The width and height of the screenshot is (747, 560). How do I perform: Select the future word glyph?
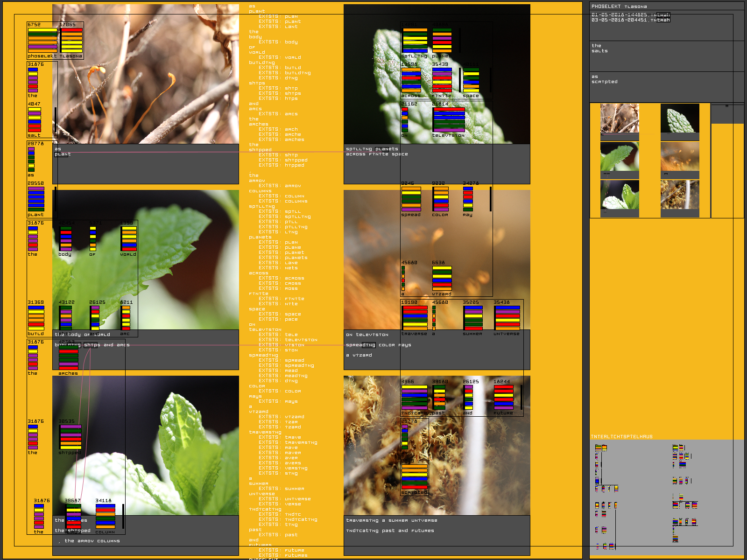click(504, 398)
